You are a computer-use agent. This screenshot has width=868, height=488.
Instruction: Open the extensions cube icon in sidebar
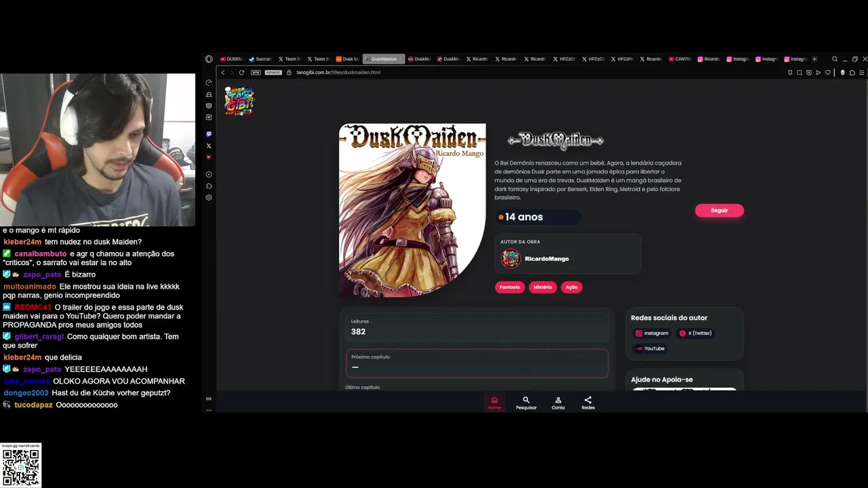[209, 186]
